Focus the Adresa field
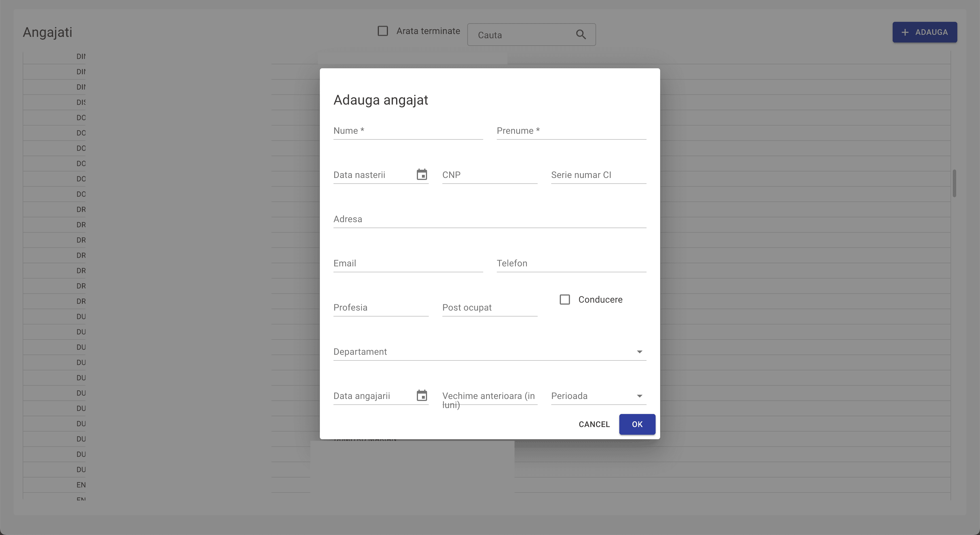The height and width of the screenshot is (535, 980). click(489, 219)
